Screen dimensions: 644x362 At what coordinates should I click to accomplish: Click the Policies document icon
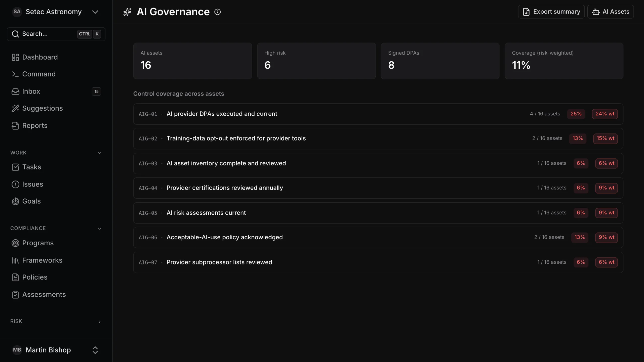point(15,277)
